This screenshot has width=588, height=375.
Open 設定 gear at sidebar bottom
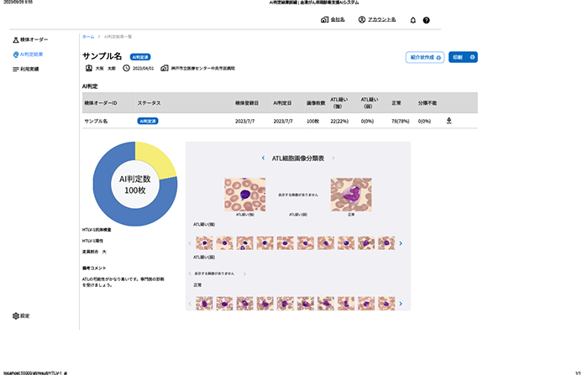21,315
